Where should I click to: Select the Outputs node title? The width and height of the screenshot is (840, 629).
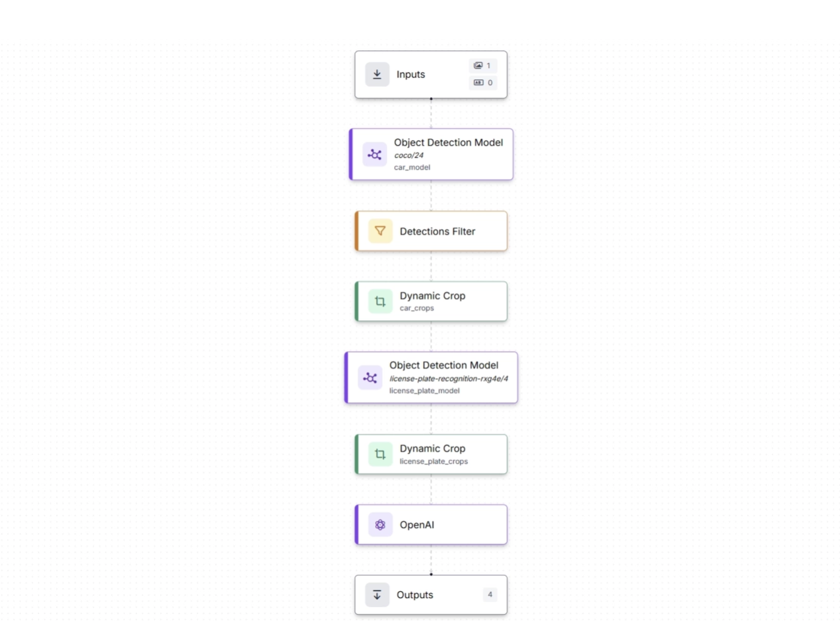415,595
